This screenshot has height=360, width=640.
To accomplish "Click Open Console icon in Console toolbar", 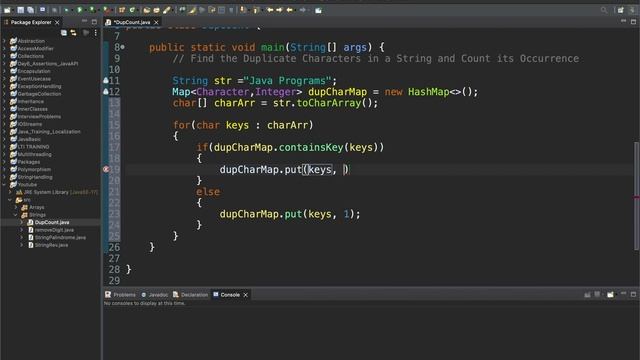I will (x=610, y=294).
